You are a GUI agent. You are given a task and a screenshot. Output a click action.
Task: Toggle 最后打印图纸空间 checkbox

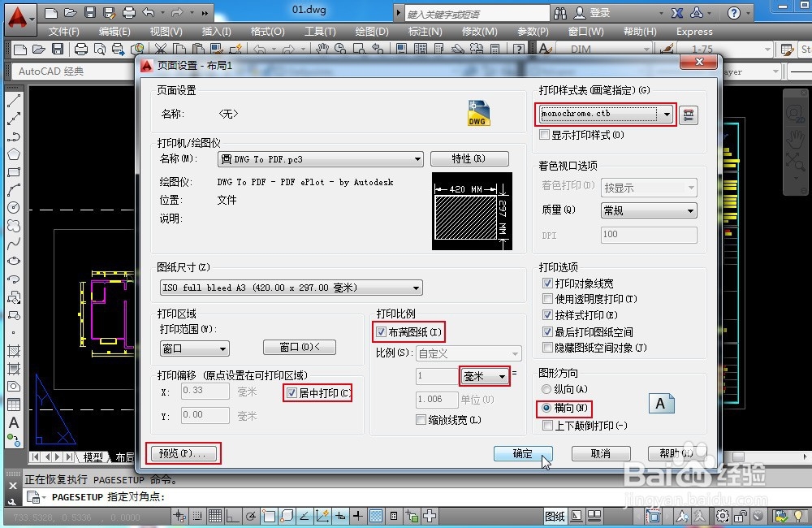click(x=547, y=331)
